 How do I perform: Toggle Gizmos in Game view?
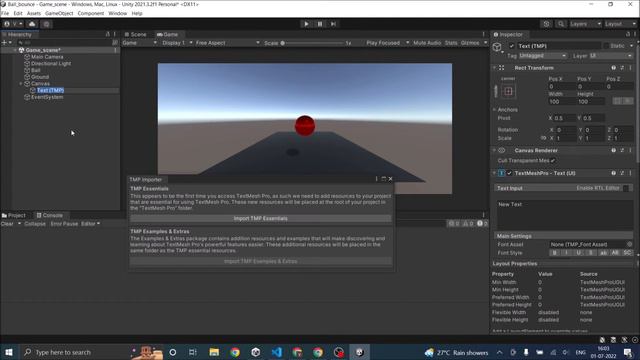pyautogui.click(x=470, y=43)
